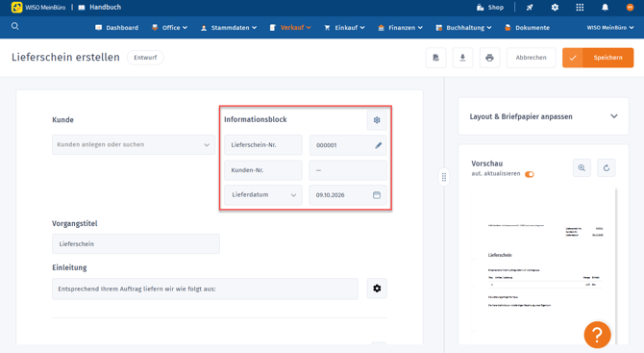Expand Layout & Briefpapier anpassen
The width and height of the screenshot is (644, 353).
(x=543, y=116)
